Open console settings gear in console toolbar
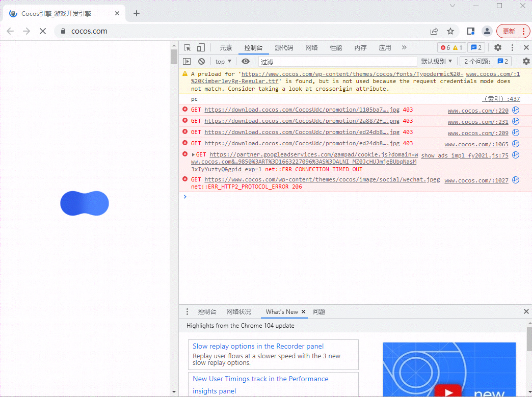Image resolution: width=532 pixels, height=397 pixels. [x=526, y=62]
